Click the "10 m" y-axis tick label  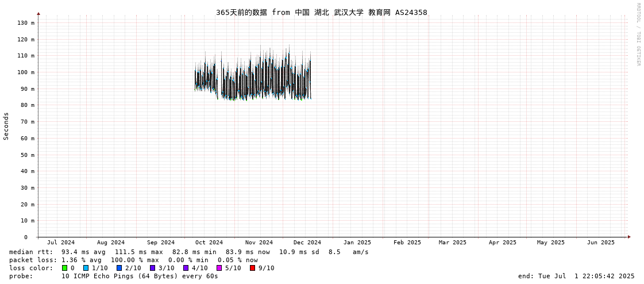[x=28, y=221]
